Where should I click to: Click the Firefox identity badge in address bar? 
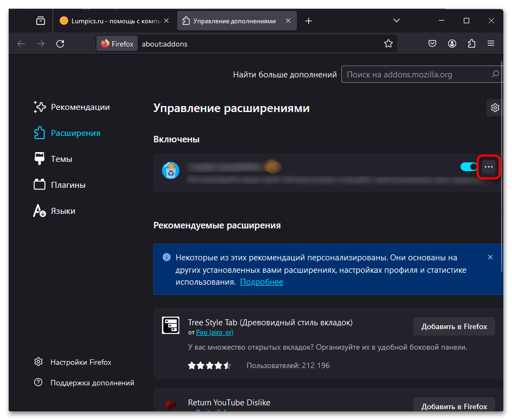point(117,44)
